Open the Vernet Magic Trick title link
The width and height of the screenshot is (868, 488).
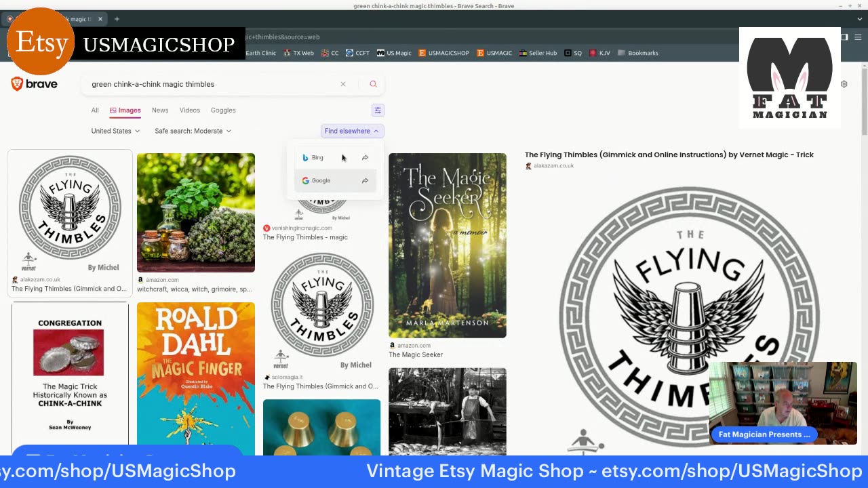669,155
